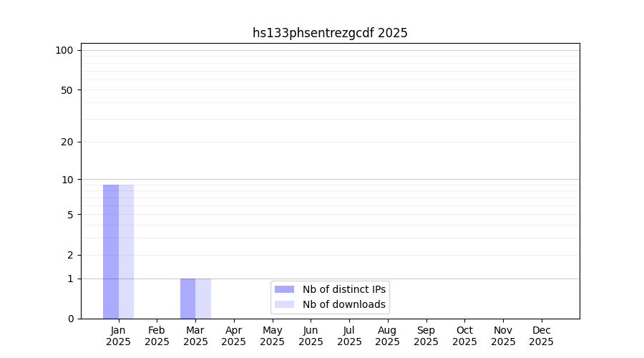Click the January downloads bar
Image resolution: width=644 pixels, height=358 pixels.
coord(126,251)
